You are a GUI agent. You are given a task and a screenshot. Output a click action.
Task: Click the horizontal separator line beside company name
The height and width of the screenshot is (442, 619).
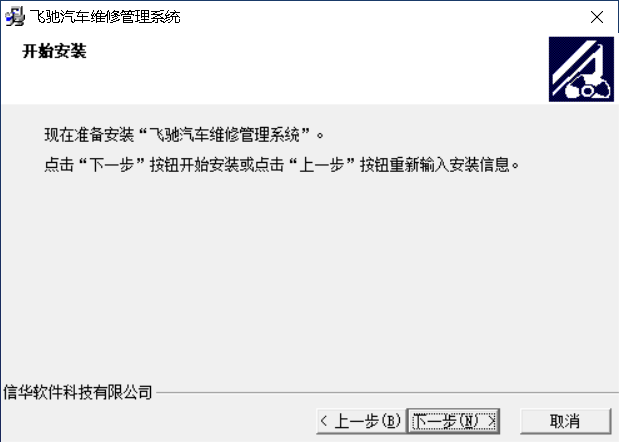click(x=387, y=393)
